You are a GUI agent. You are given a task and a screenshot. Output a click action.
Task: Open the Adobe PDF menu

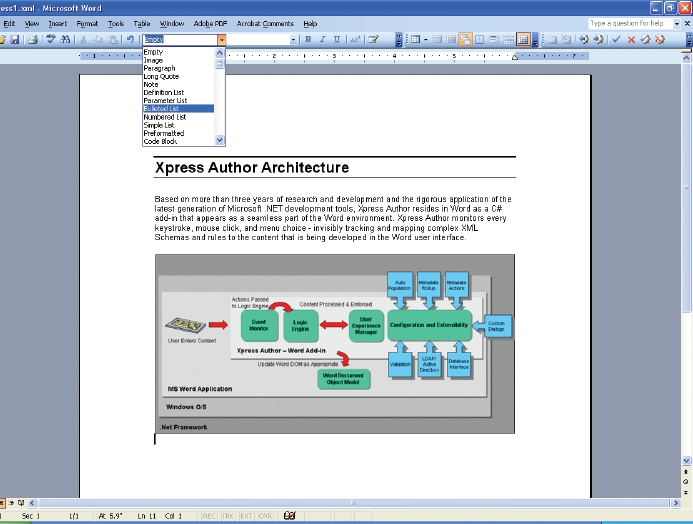click(210, 24)
